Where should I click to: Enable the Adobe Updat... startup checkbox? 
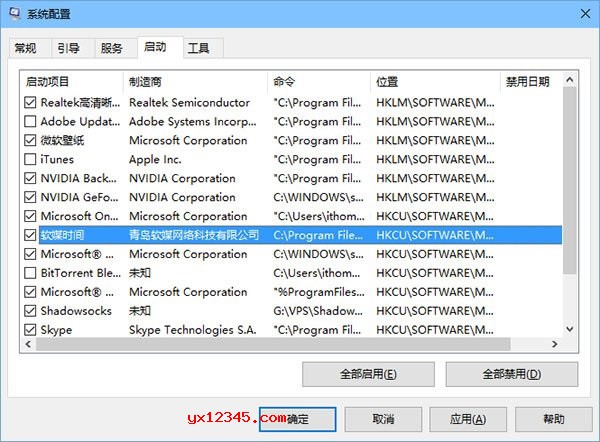[x=30, y=121]
